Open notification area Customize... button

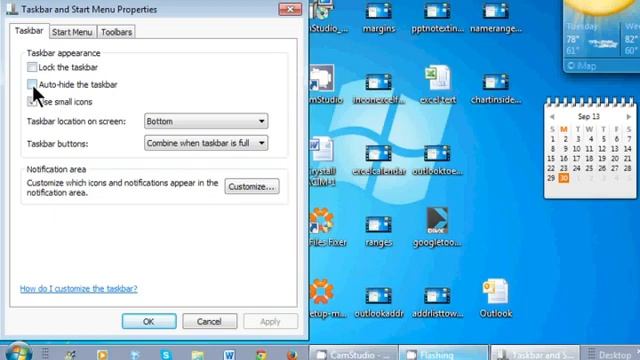(252, 187)
